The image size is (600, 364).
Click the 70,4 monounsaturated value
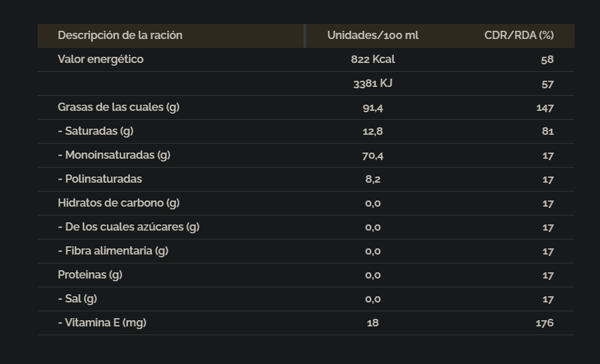coord(373,155)
